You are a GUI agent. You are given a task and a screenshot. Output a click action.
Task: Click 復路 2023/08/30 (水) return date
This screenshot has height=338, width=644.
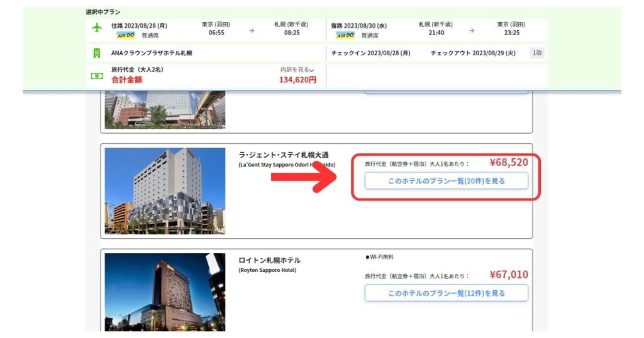click(x=359, y=25)
